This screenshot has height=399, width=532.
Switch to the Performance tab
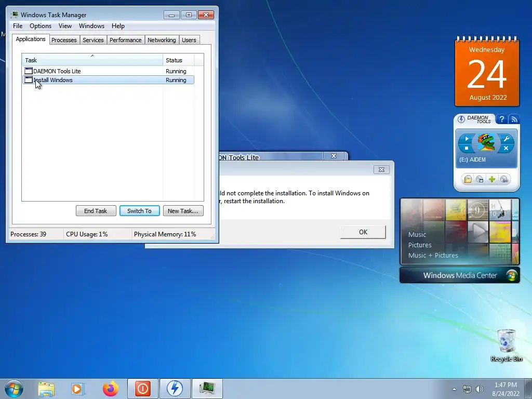click(x=126, y=40)
